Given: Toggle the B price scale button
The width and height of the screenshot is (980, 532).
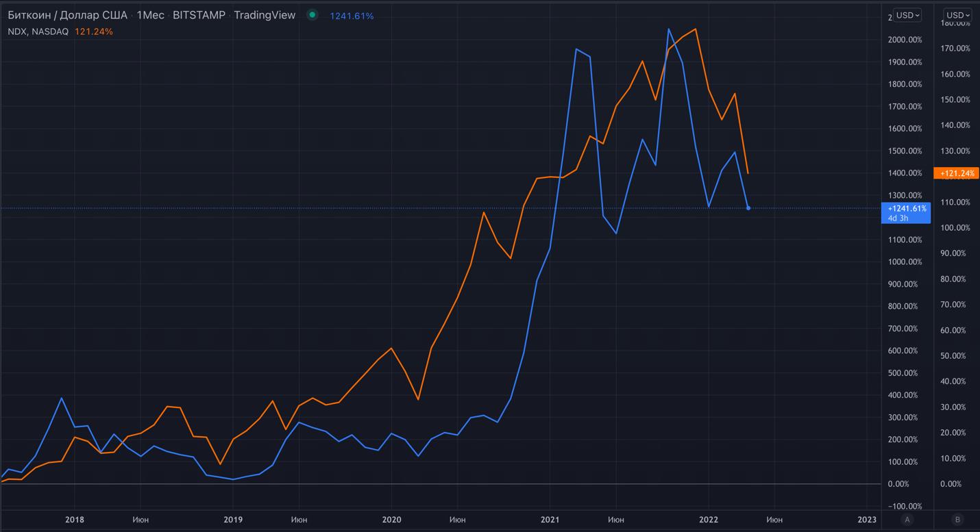Looking at the screenshot, I should pyautogui.click(x=957, y=520).
